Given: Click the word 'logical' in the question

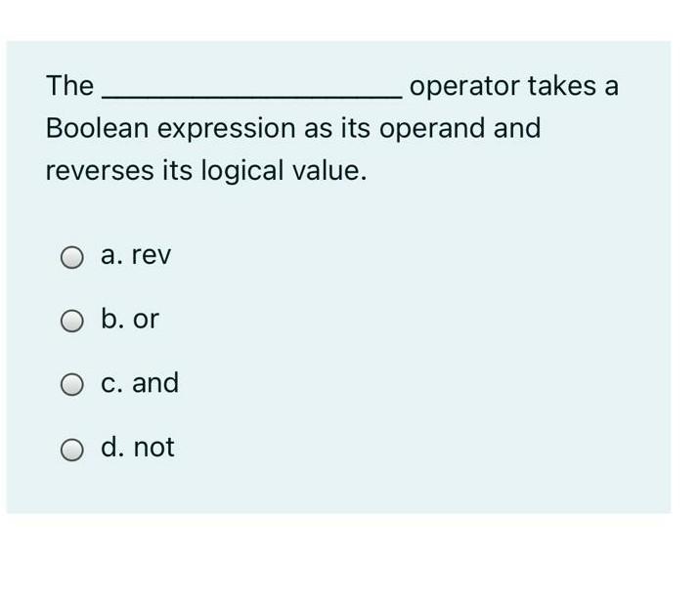Looking at the screenshot, I should click(242, 171).
